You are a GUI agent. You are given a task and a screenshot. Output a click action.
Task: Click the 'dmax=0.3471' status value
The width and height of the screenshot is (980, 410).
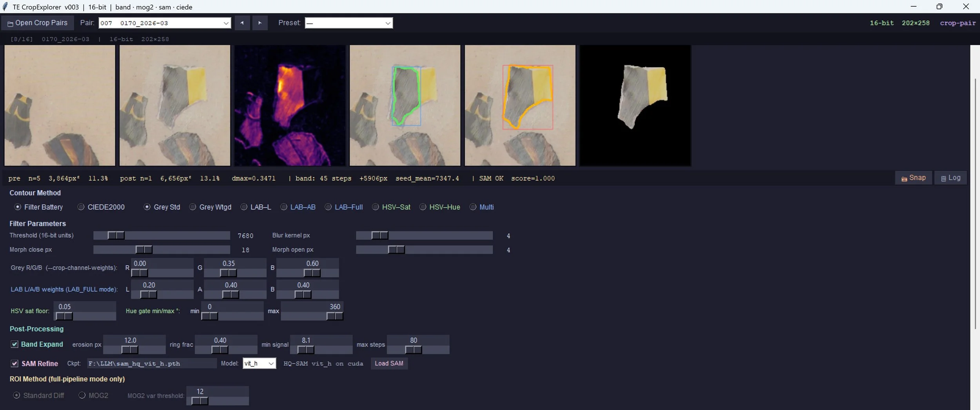pyautogui.click(x=254, y=178)
